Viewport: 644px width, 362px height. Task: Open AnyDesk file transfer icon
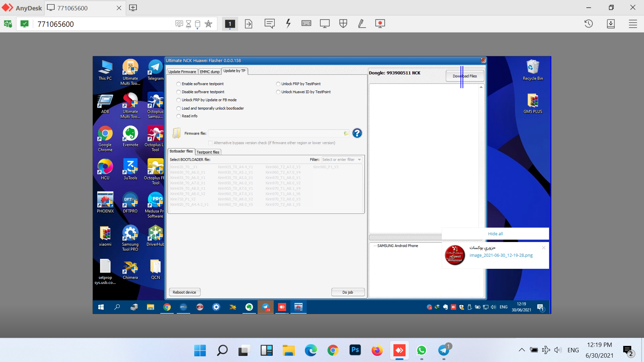click(x=249, y=24)
